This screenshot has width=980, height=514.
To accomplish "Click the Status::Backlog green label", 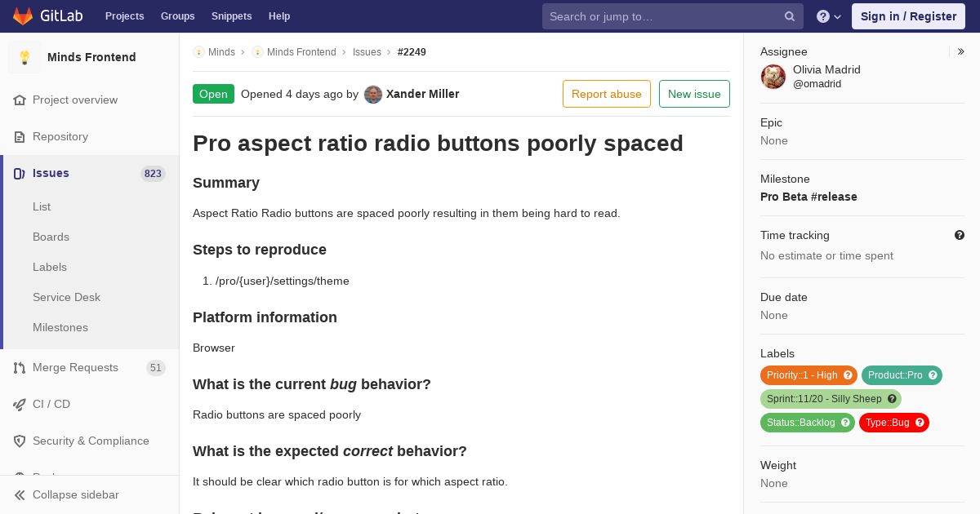I will [807, 423].
